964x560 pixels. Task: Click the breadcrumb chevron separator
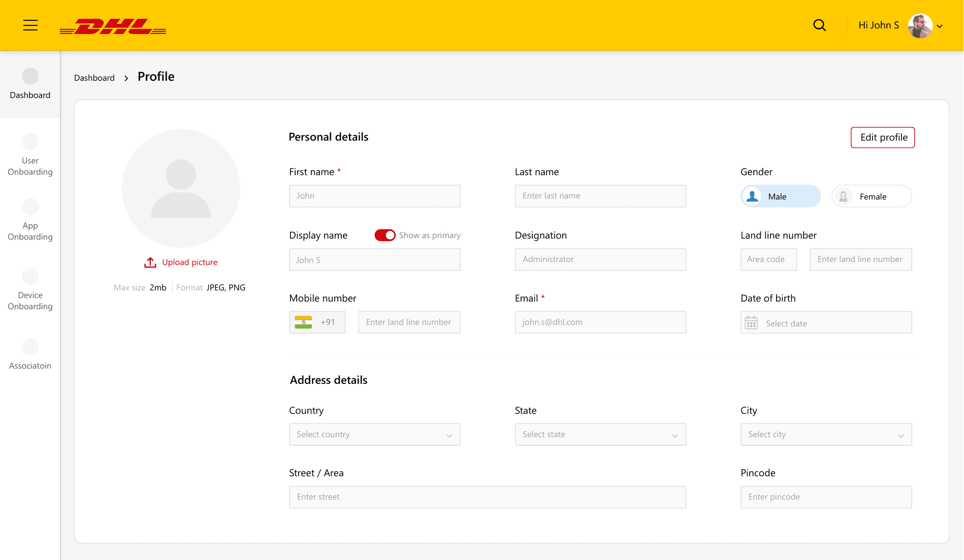126,78
